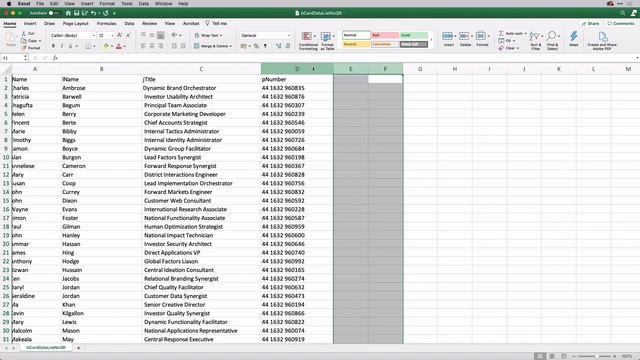This screenshot has width=640, height=360.
Task: Click the Home icon in the title bar
Action: point(68,13)
